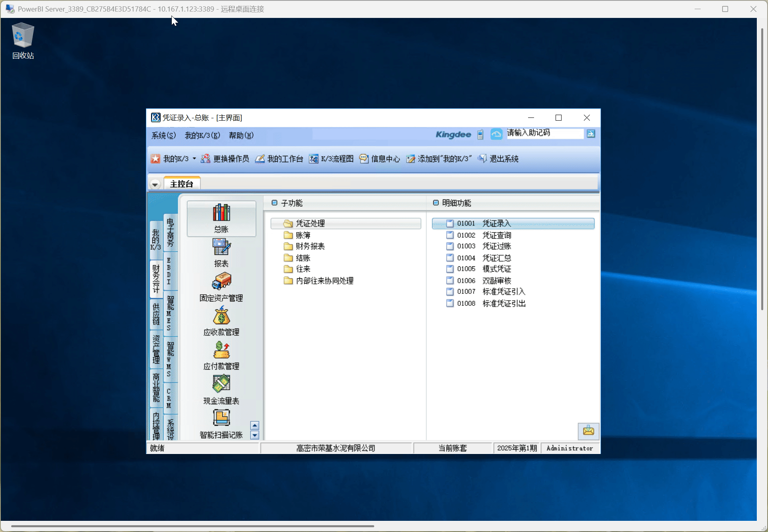Select the 账簿 folder in 子功能 list
The height and width of the screenshot is (532, 768).
click(x=302, y=235)
